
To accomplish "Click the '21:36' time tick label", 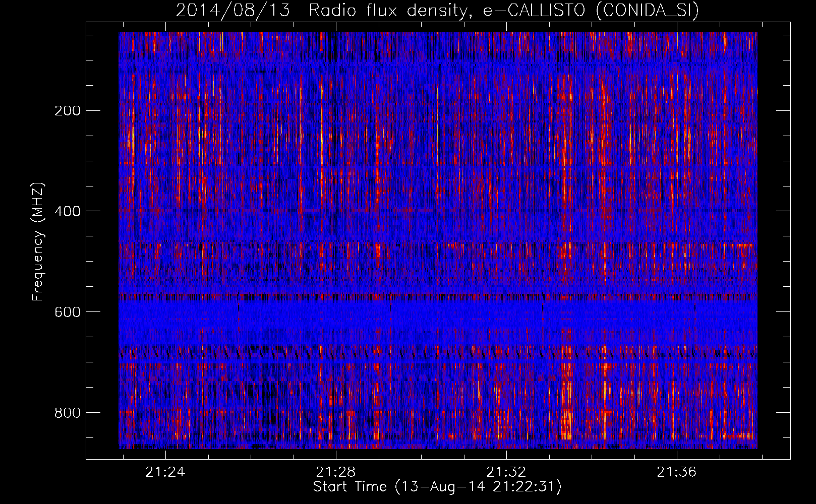I will 676,472.
